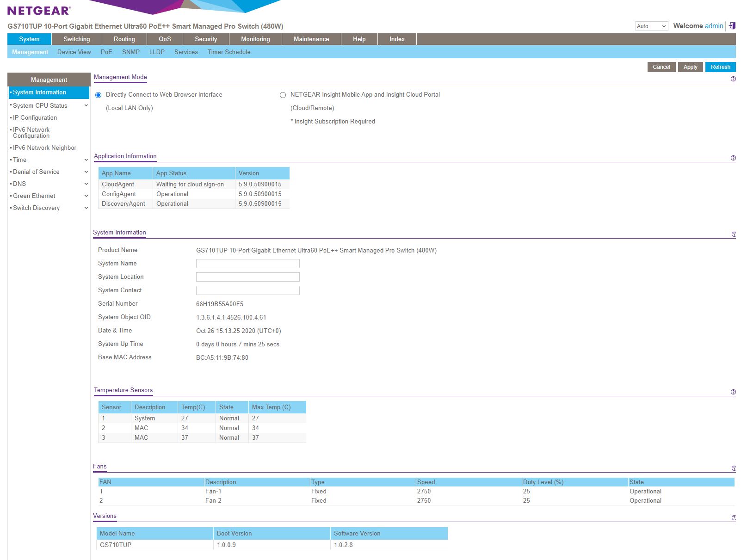Open help for Management Mode section
The image size is (741, 560).
733,79
